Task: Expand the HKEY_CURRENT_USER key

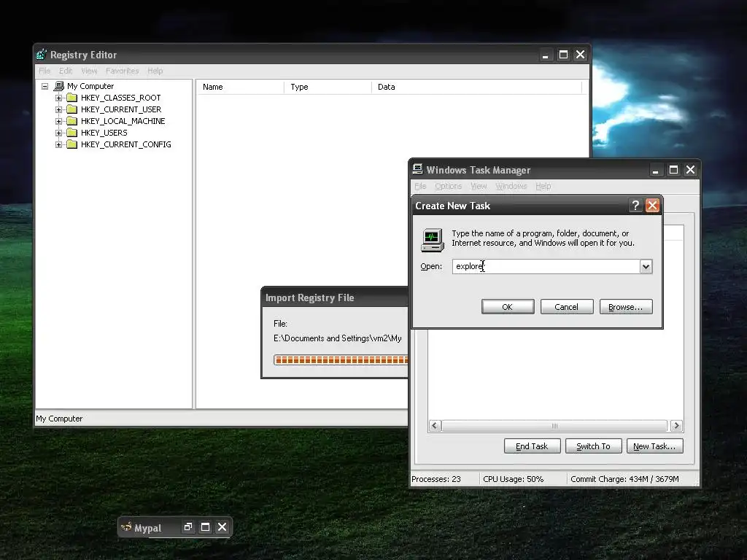Action: tap(58, 109)
